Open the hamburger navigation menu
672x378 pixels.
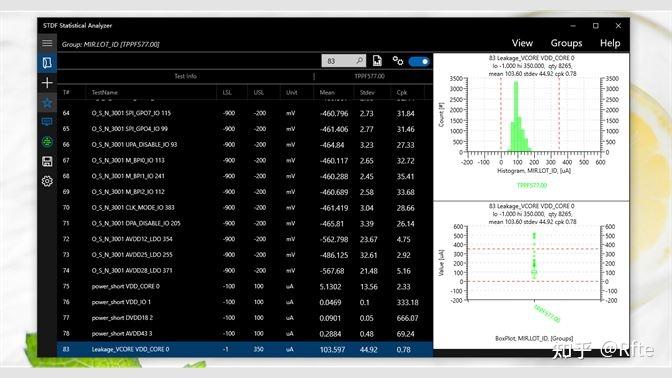[x=47, y=43]
